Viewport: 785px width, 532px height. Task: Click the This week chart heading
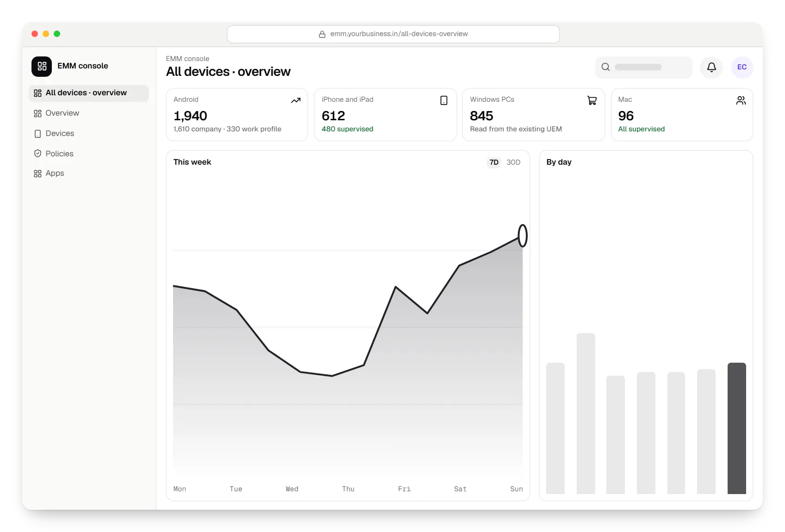coord(192,162)
